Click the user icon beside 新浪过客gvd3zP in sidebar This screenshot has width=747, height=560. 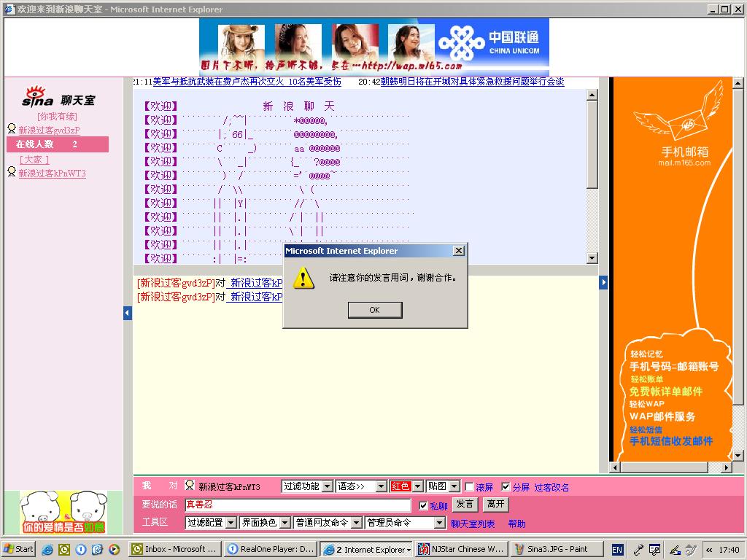tap(12, 128)
